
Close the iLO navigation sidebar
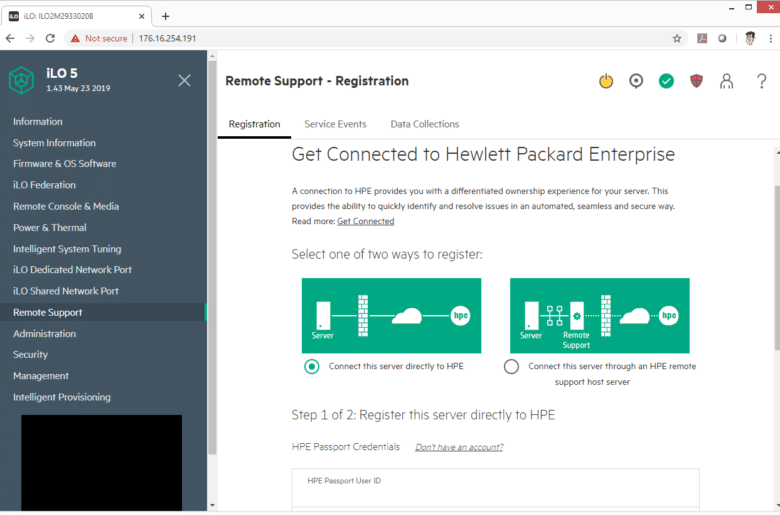(x=184, y=80)
